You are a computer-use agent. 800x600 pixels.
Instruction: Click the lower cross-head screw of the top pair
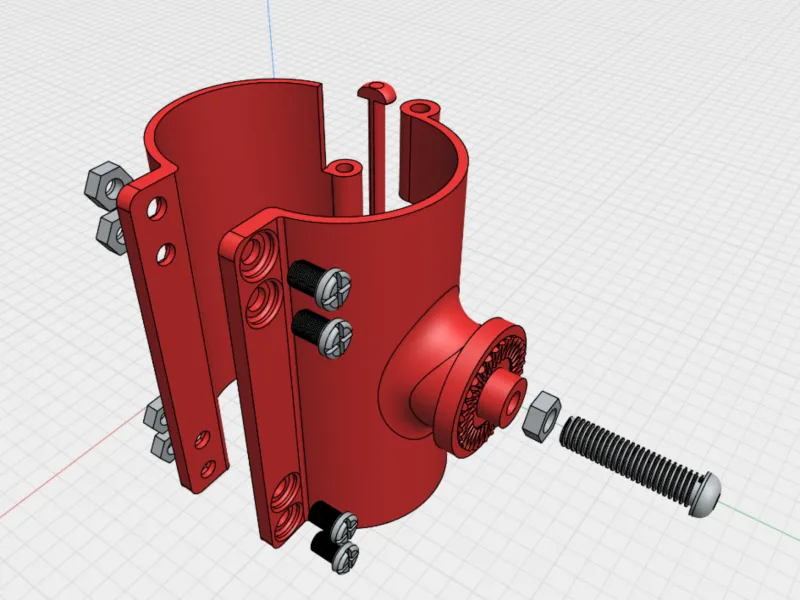[x=323, y=333]
